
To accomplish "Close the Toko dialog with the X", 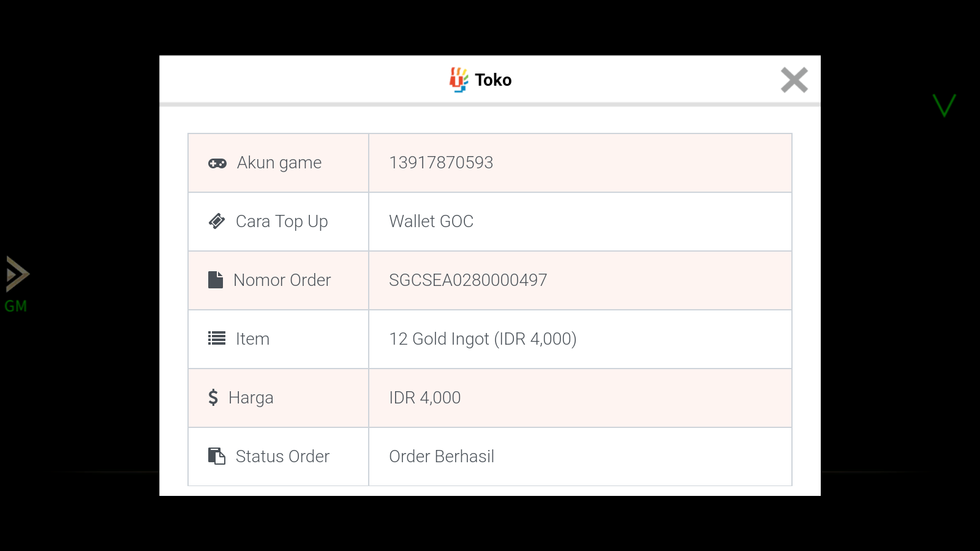I will (x=794, y=80).
